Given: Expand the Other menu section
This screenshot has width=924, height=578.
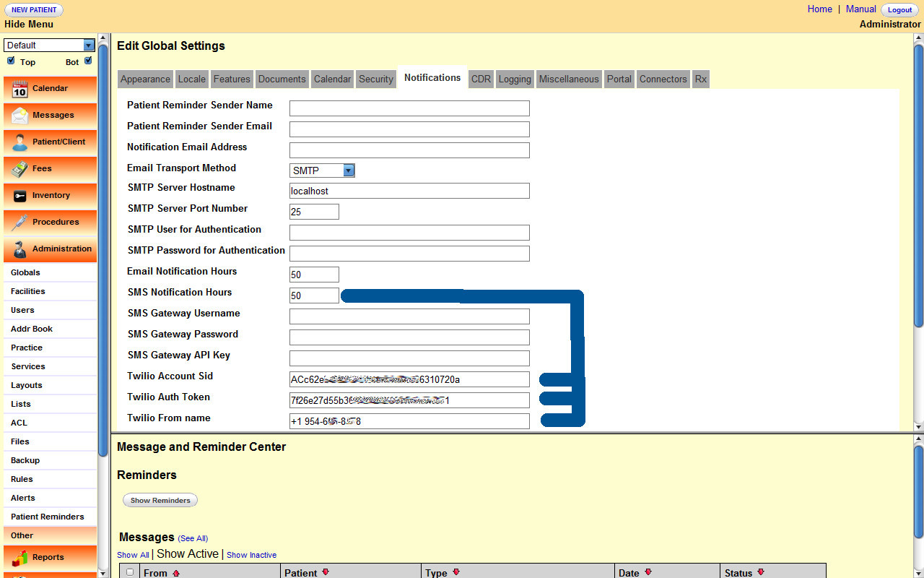Looking at the screenshot, I should pyautogui.click(x=49, y=535).
